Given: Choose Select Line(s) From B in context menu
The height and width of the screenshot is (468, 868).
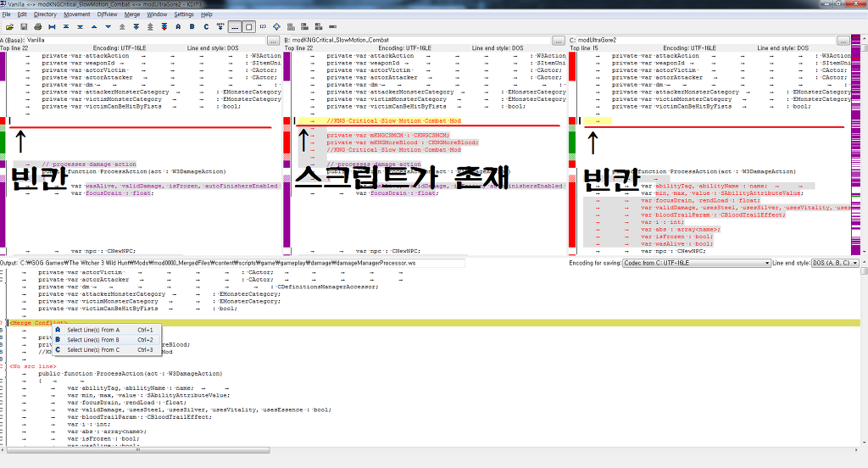Looking at the screenshot, I should 93,339.
